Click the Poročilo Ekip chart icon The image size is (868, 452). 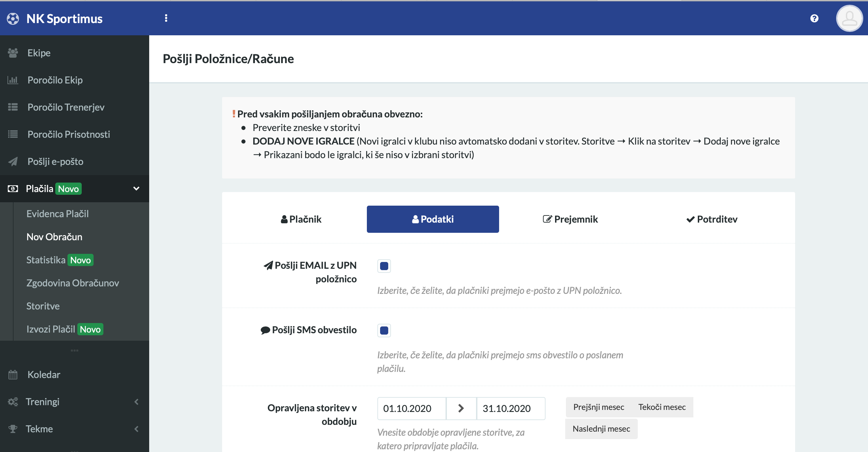13,80
